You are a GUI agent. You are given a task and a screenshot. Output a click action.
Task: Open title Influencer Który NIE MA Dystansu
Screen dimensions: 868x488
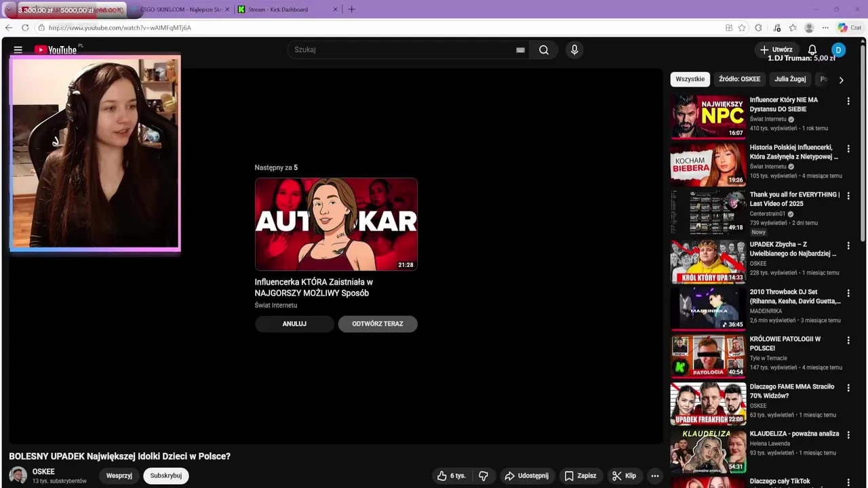coord(784,104)
